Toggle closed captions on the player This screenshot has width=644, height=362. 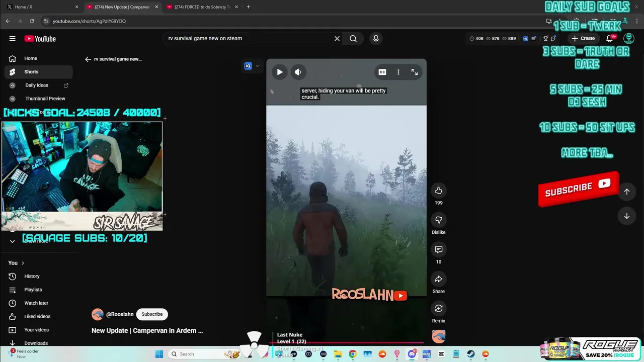coord(382,72)
